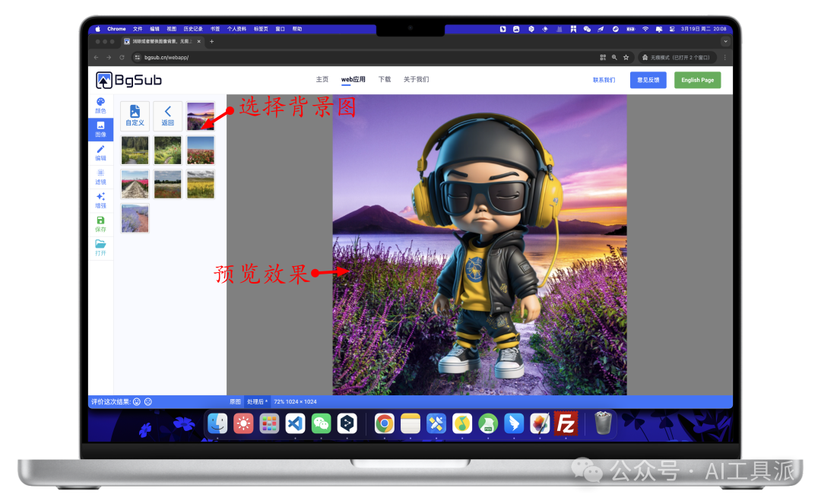The width and height of the screenshot is (821, 504).
Task: Open a new browser tab with plus
Action: [211, 41]
